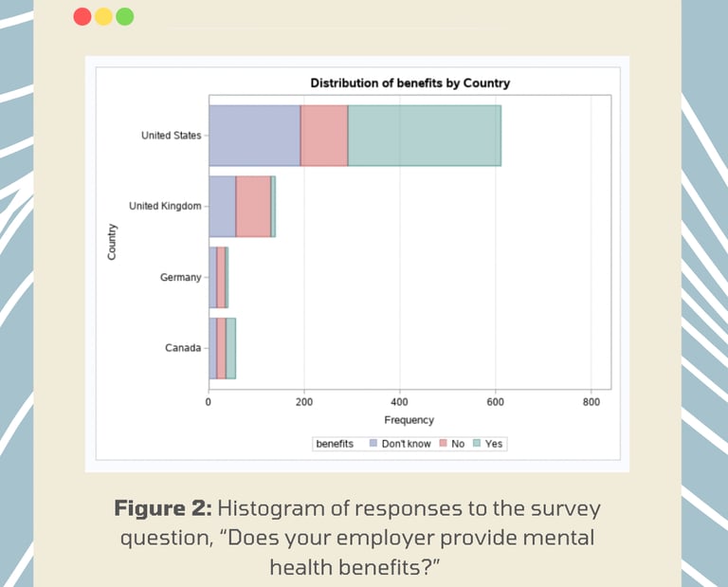
Task: Select the United Kingdom red No segment
Action: click(253, 207)
